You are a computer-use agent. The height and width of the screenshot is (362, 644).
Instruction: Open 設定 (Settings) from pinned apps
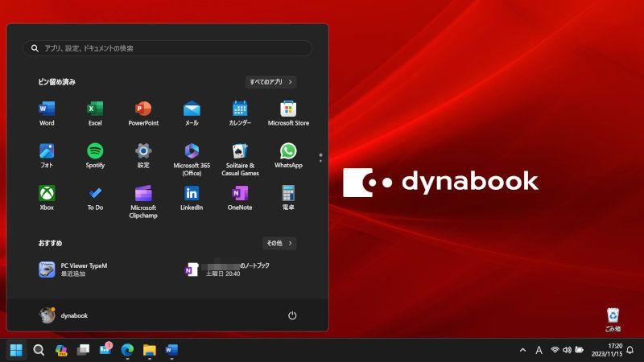143,155
